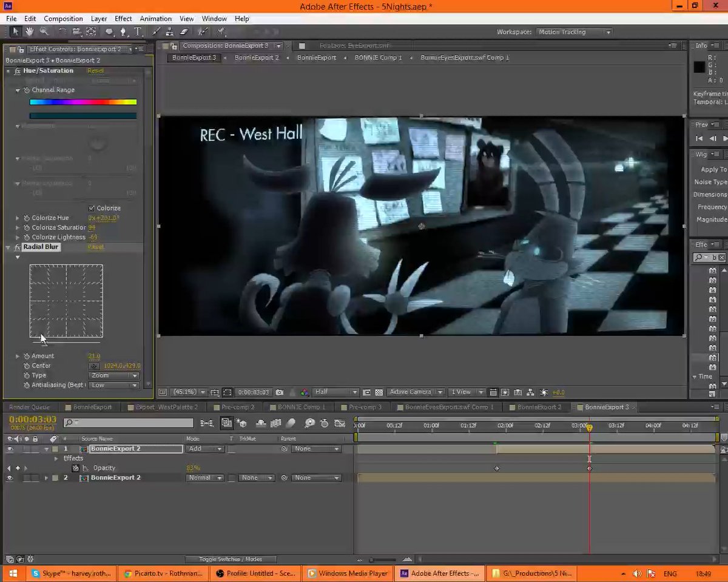This screenshot has width=728, height=582.
Task: Open the Animation menu
Action: (x=155, y=19)
